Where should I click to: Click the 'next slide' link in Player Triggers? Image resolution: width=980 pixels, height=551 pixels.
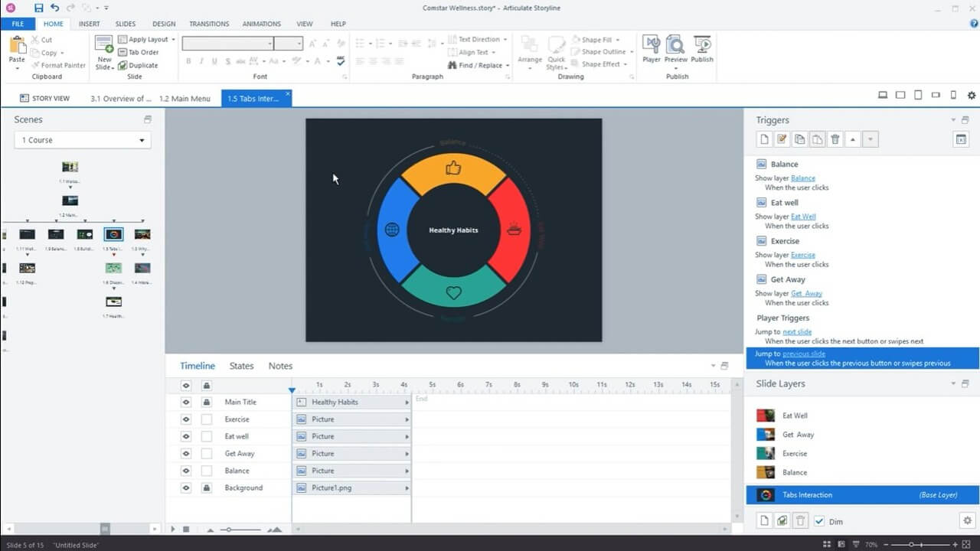[x=797, y=331]
